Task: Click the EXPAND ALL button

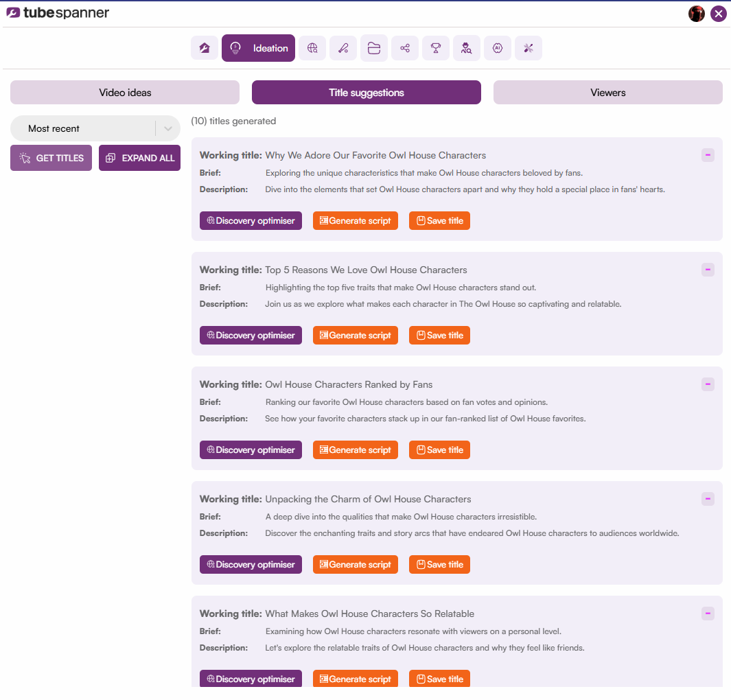Action: [139, 158]
